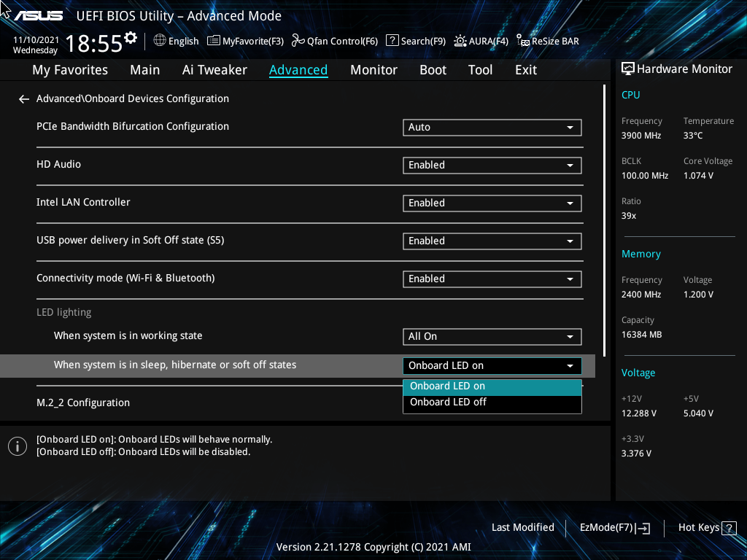Open Intel LAN Controller dropdown

pos(492,203)
